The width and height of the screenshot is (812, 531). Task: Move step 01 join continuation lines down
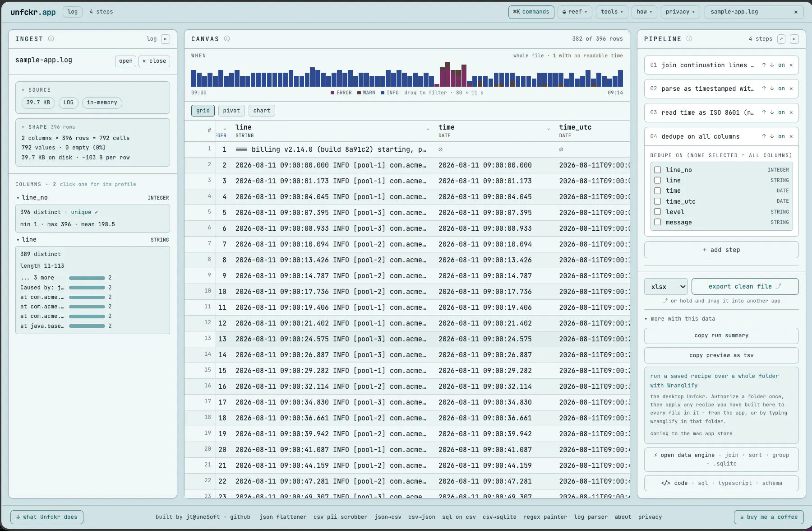(772, 65)
